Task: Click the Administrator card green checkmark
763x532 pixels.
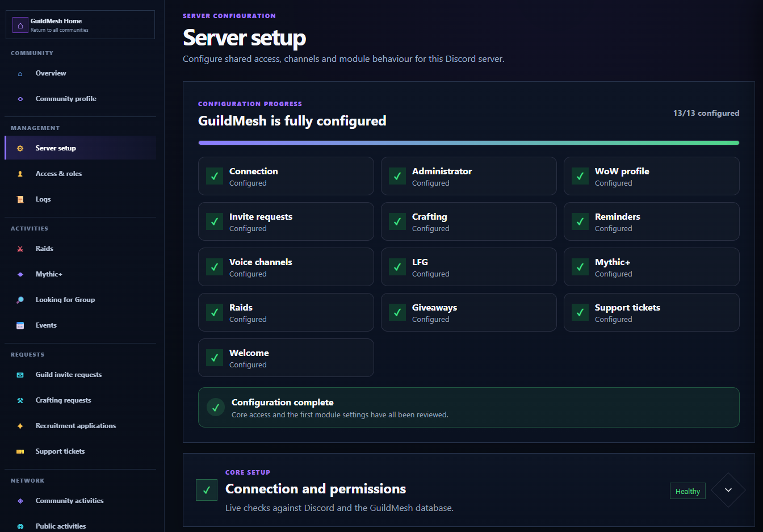Action: click(x=397, y=176)
